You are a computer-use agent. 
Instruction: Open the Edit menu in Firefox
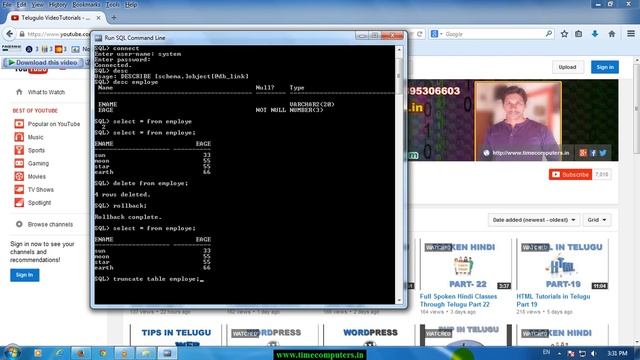(21, 5)
